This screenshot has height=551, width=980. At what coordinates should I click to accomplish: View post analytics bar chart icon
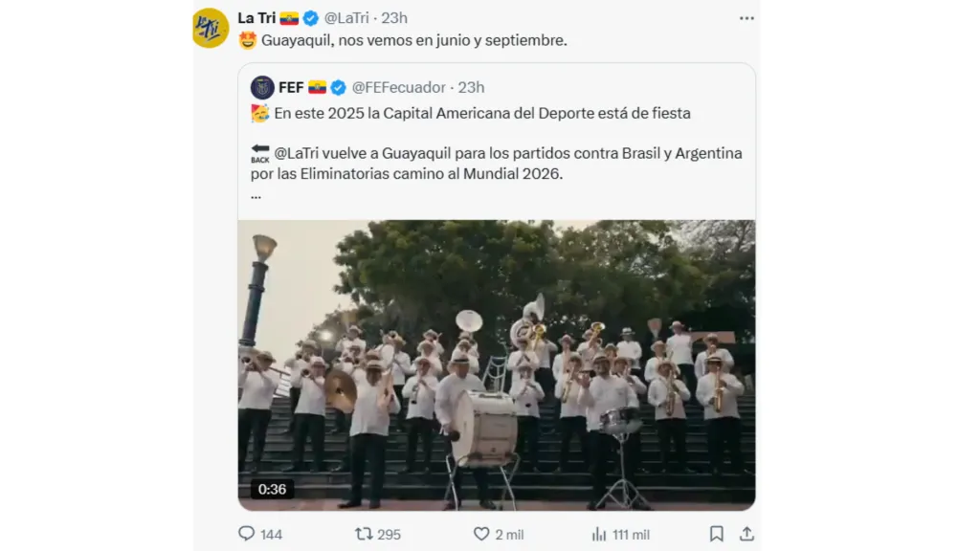[599, 534]
